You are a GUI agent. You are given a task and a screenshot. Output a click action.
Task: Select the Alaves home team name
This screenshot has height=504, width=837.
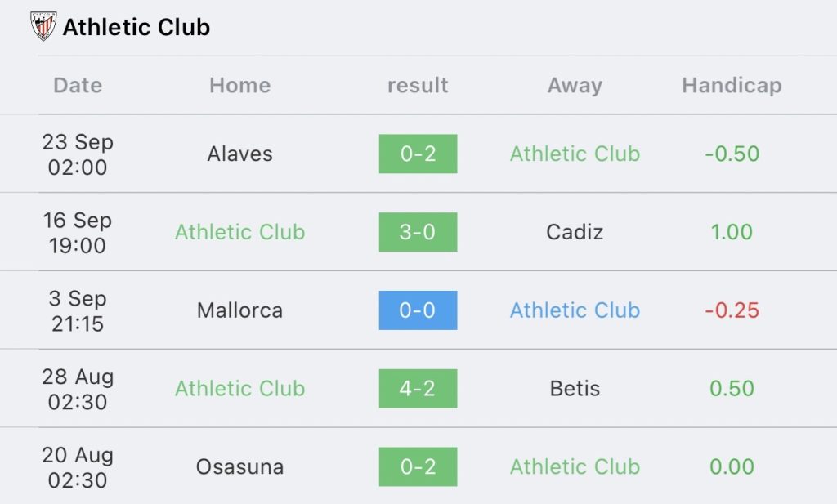pyautogui.click(x=240, y=154)
